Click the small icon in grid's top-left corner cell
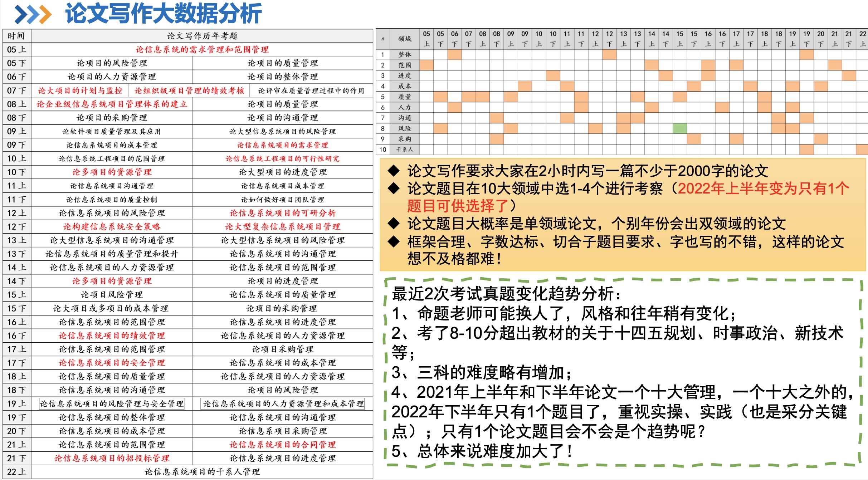 pos(383,39)
